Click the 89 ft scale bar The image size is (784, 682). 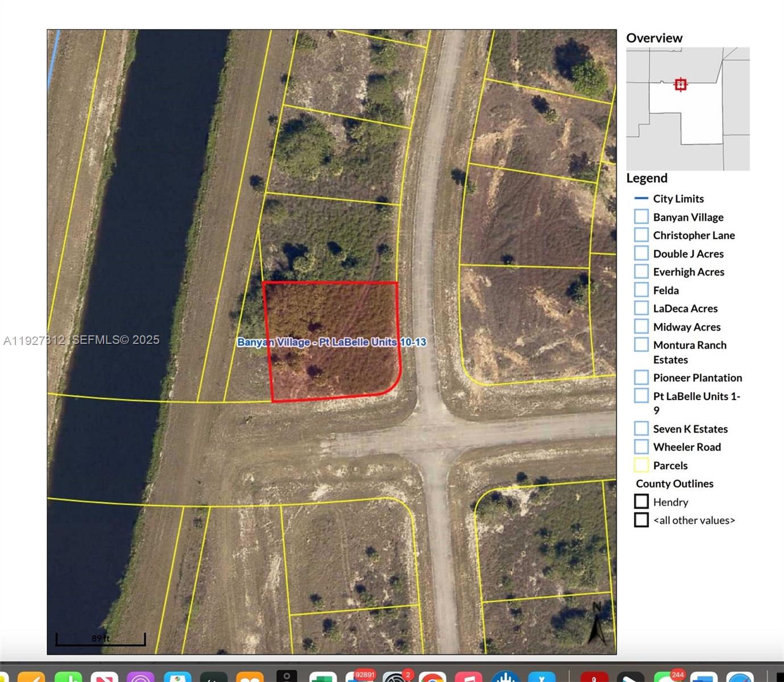click(x=99, y=639)
